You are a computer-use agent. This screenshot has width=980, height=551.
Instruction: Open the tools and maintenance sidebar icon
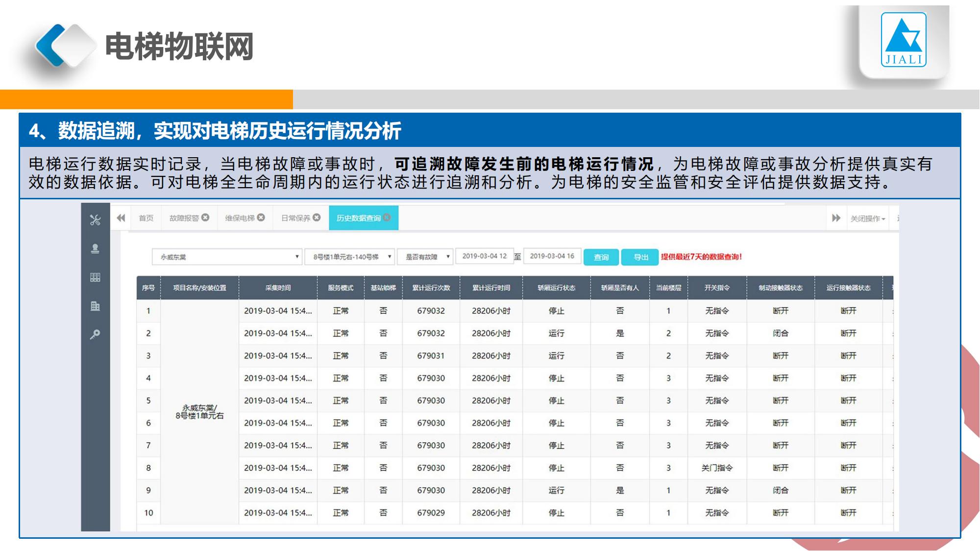coord(95,220)
